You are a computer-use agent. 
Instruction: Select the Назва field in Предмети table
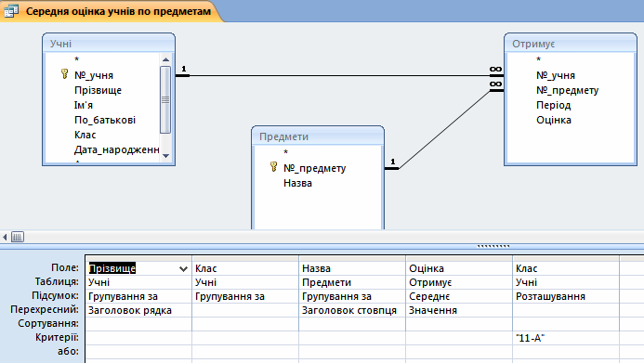pyautogui.click(x=297, y=183)
